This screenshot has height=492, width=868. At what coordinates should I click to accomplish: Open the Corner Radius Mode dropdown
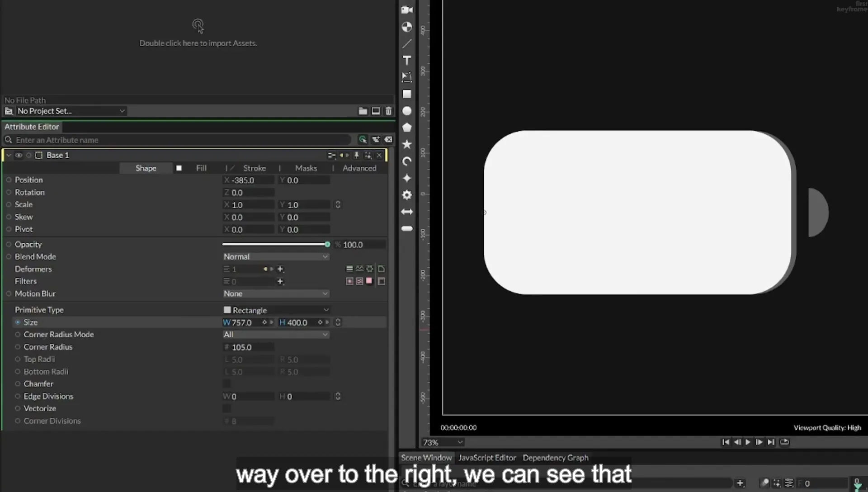(x=276, y=334)
